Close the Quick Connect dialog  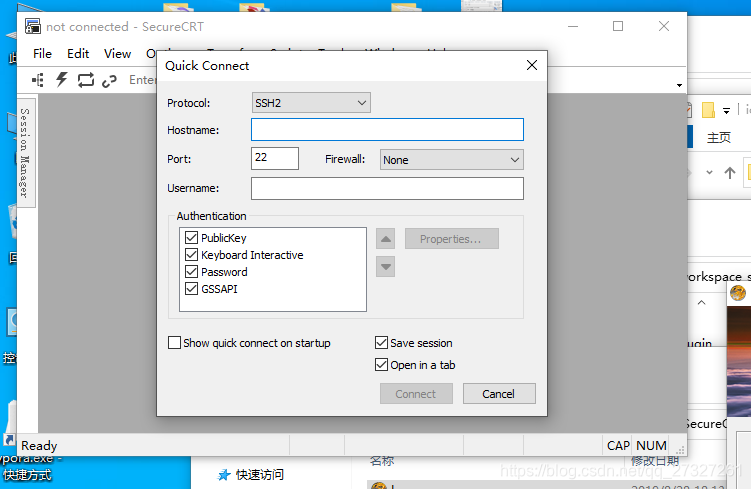(x=532, y=65)
